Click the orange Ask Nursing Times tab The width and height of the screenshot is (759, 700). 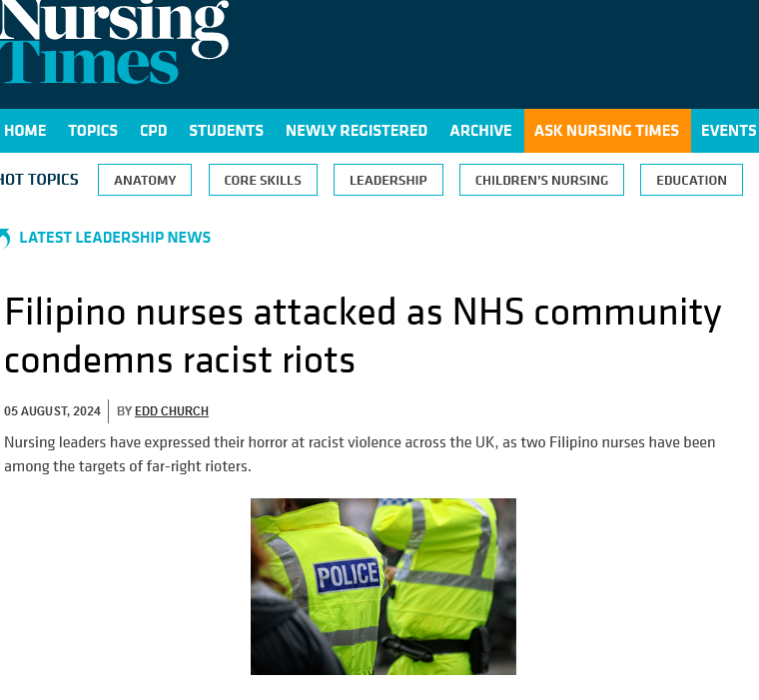pos(607,131)
